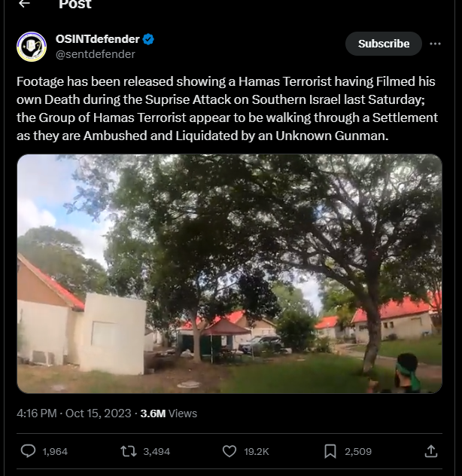Open the OSINTdefender display name link
This screenshot has width=462, height=476.
coord(97,40)
